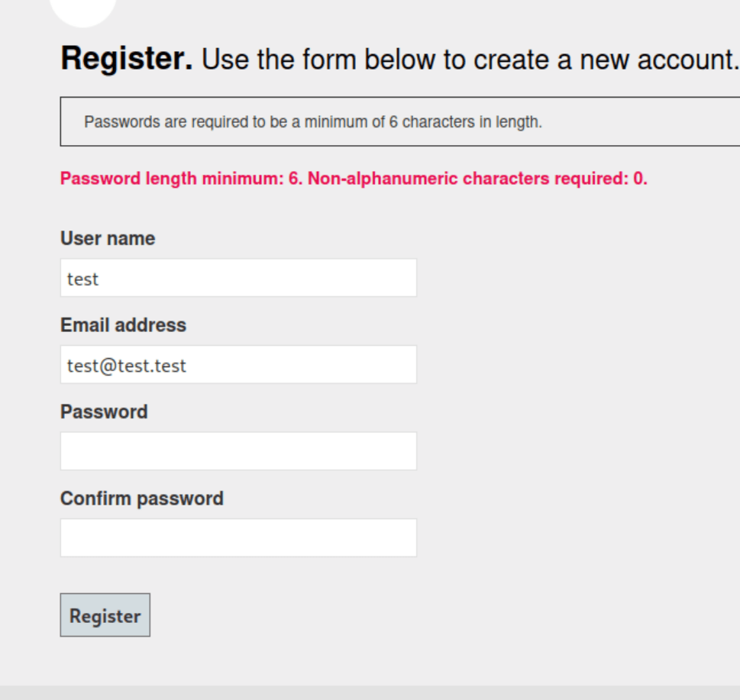740x700 pixels.
Task: Click "Use the form below" subtitle text
Action: coord(305,60)
